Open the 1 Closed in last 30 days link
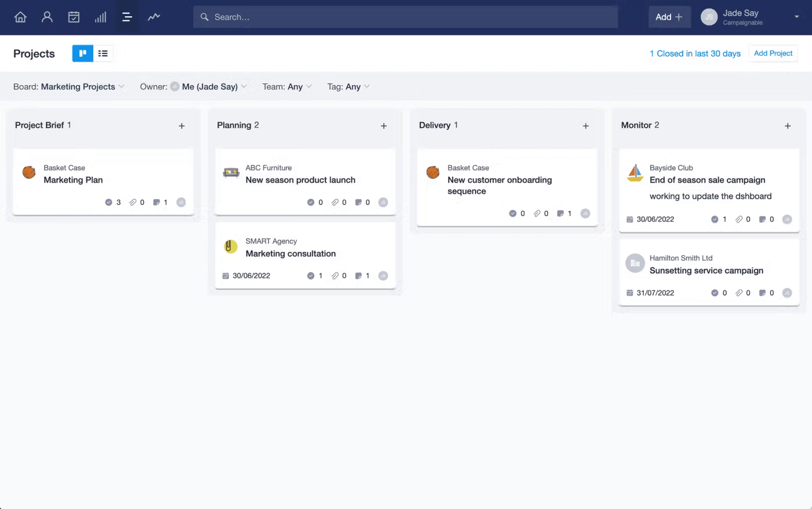The width and height of the screenshot is (812, 509). pyautogui.click(x=695, y=53)
